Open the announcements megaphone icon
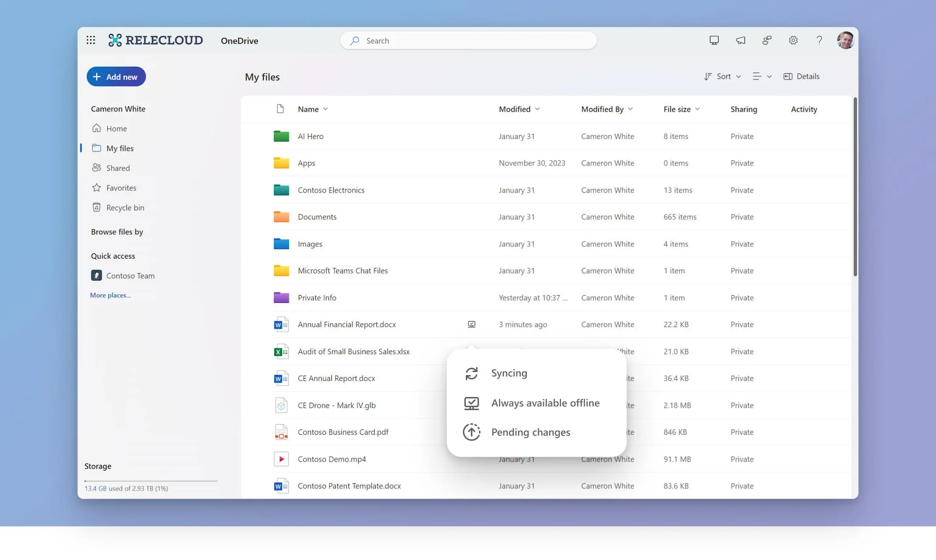The height and width of the screenshot is (560, 936). 740,40
